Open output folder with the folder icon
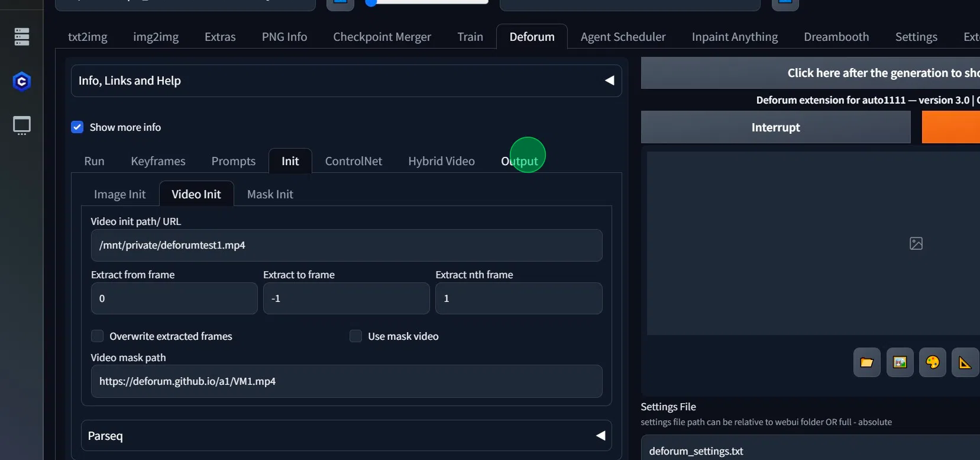The width and height of the screenshot is (980, 460). 867,362
